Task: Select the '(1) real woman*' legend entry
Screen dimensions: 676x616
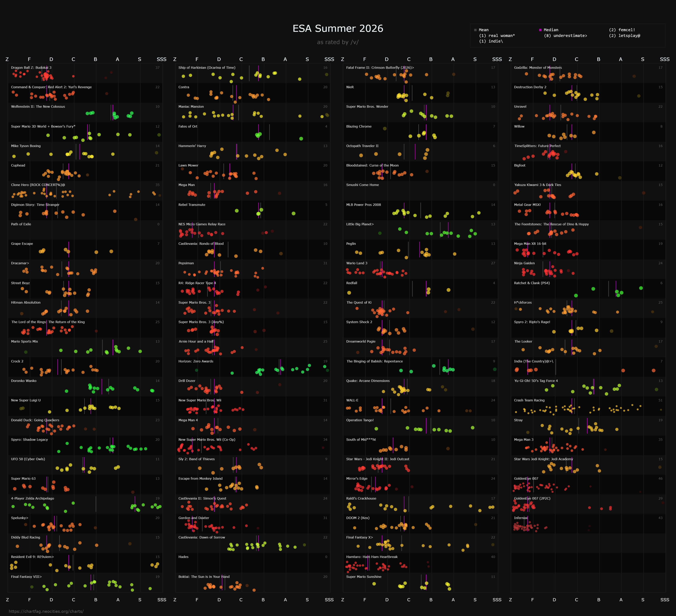Action: (x=497, y=36)
